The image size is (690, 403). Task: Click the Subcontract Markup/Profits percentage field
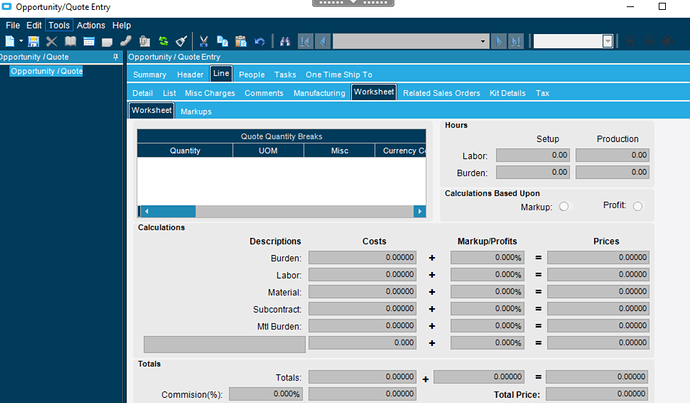[487, 309]
